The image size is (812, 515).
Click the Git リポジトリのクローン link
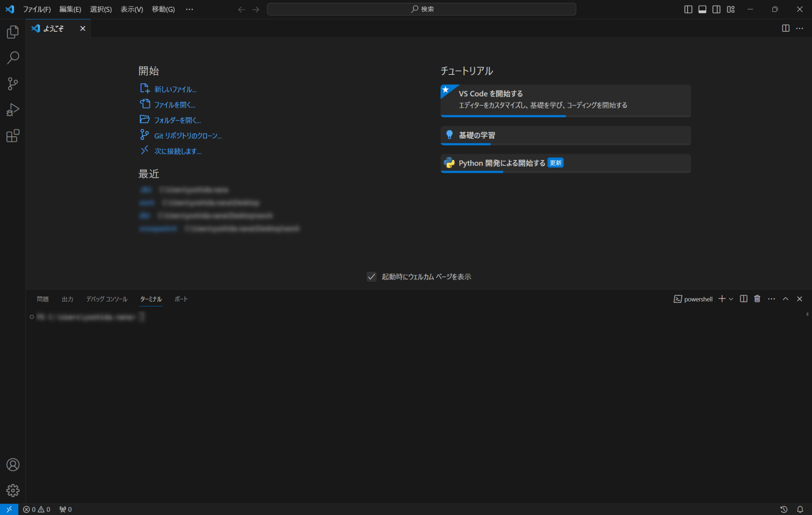188,135
